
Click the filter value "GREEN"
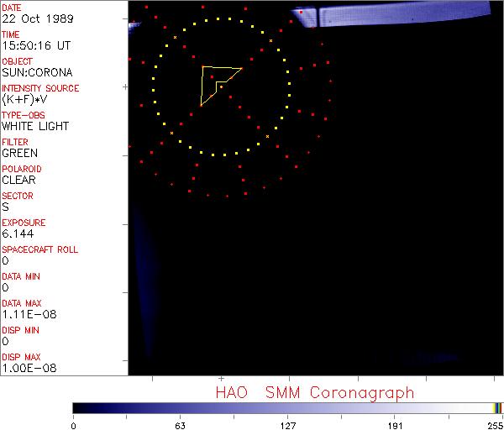click(19, 153)
